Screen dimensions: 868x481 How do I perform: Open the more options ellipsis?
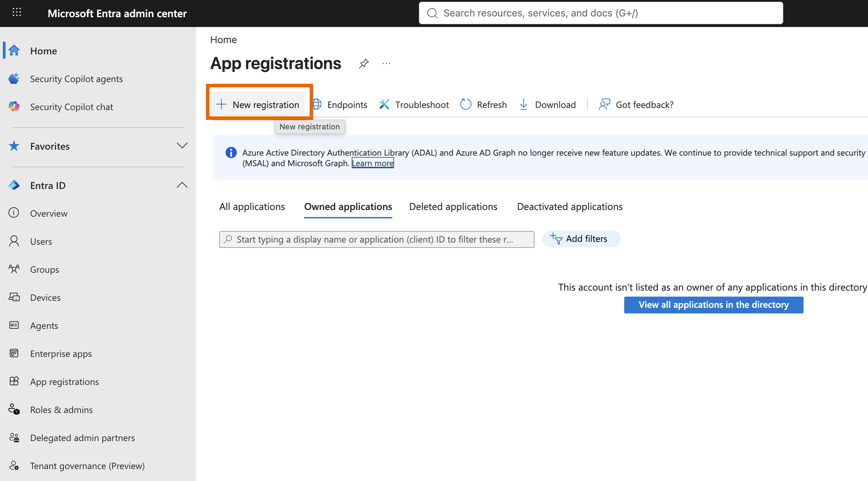(x=386, y=63)
